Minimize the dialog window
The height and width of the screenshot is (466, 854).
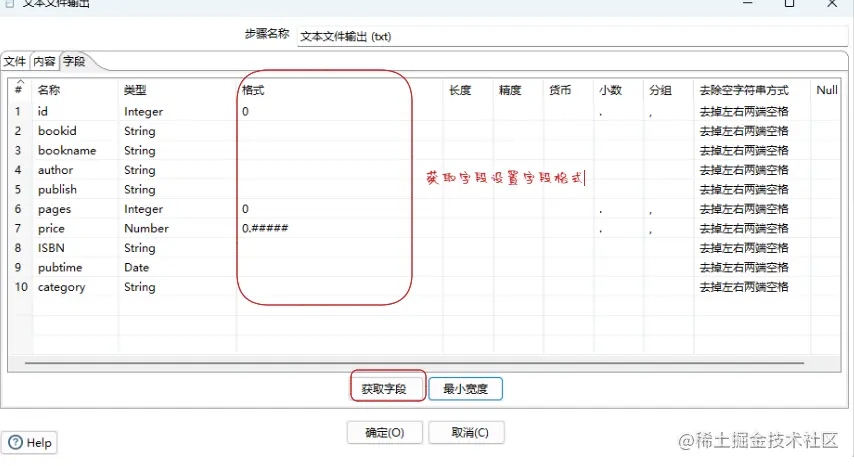(748, 3)
